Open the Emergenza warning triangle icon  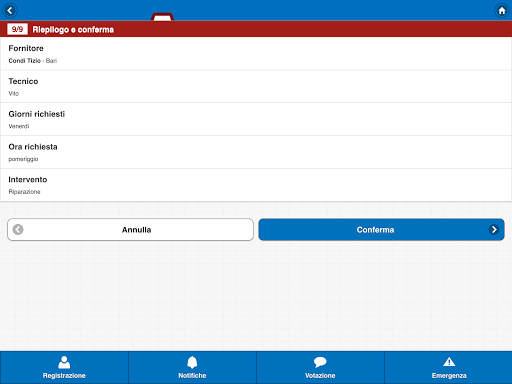[449, 362]
